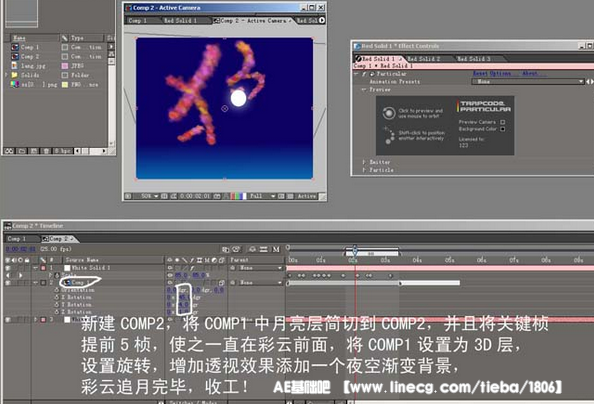Toggle the Orientation stopwatch
Viewport: 594px width, 404px height.
[x=57, y=290]
